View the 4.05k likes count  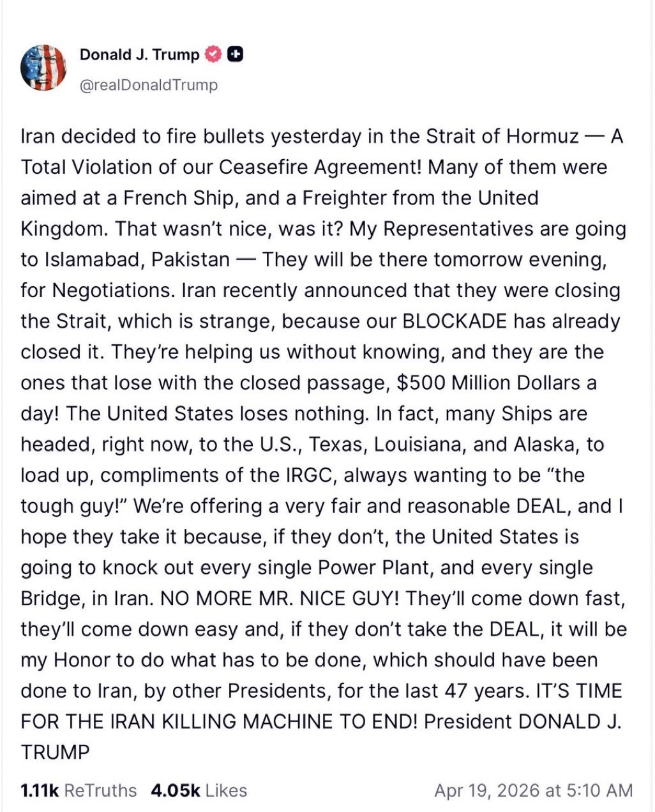coord(175,790)
